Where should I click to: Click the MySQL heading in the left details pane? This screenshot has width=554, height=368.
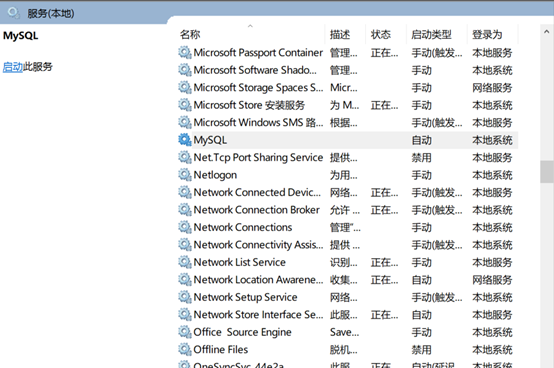[x=20, y=36]
